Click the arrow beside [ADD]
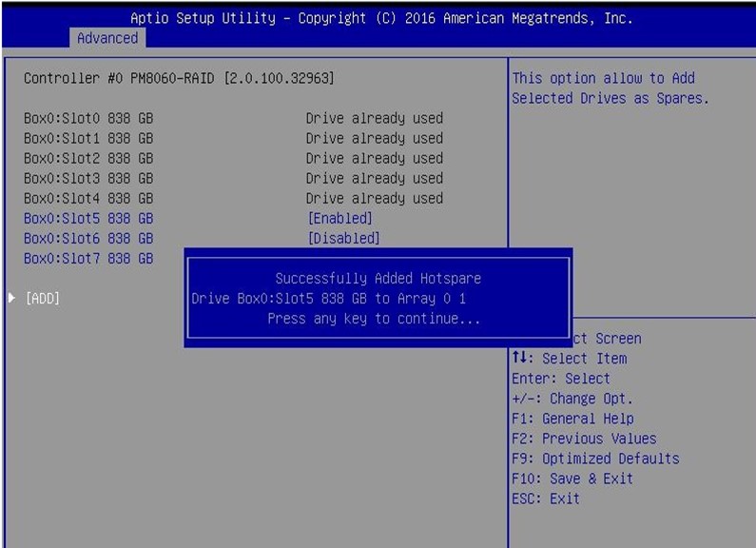 click(11, 299)
